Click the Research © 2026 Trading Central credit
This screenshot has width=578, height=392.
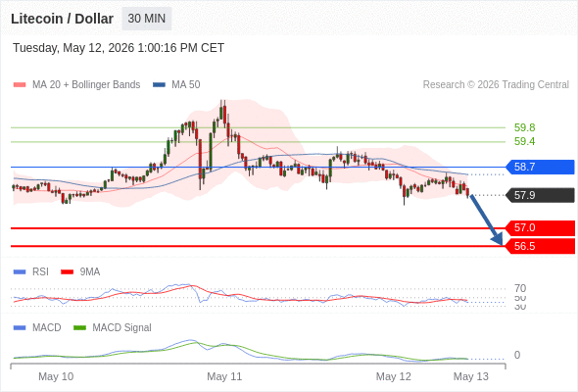pyautogui.click(x=496, y=85)
